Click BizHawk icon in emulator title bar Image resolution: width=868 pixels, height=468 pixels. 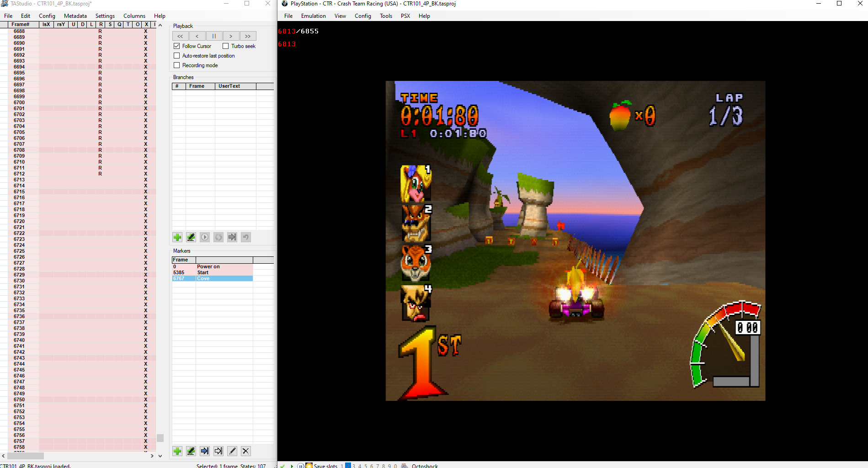coord(285,4)
